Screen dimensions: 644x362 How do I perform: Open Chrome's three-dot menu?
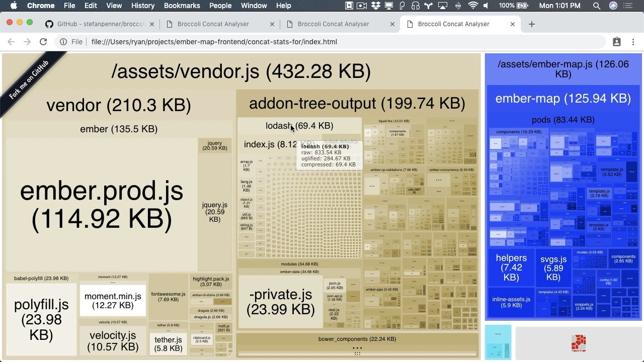tap(633, 42)
